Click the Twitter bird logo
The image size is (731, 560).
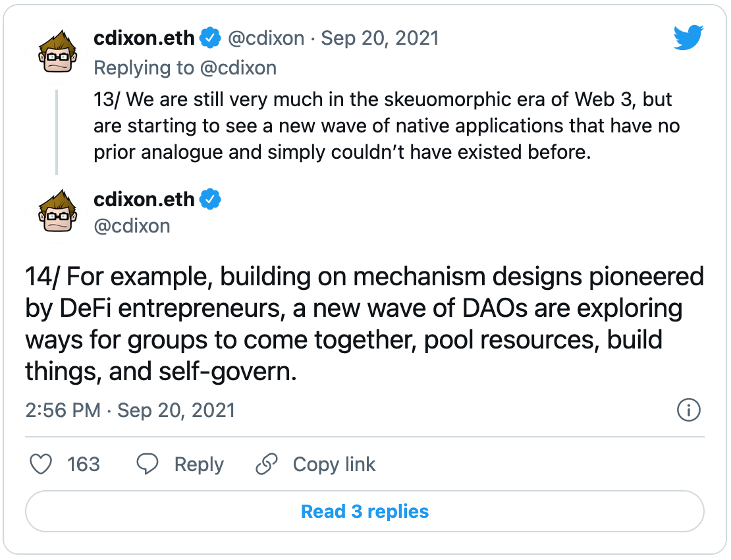point(688,38)
